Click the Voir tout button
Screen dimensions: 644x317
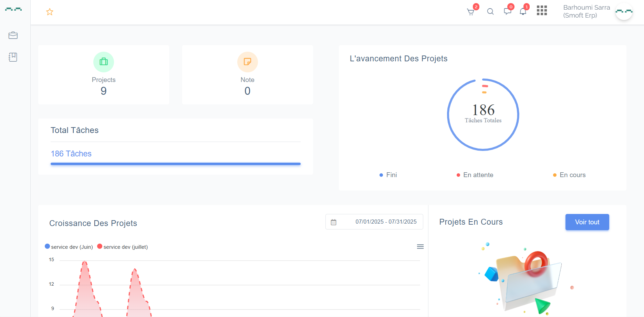pyautogui.click(x=587, y=222)
